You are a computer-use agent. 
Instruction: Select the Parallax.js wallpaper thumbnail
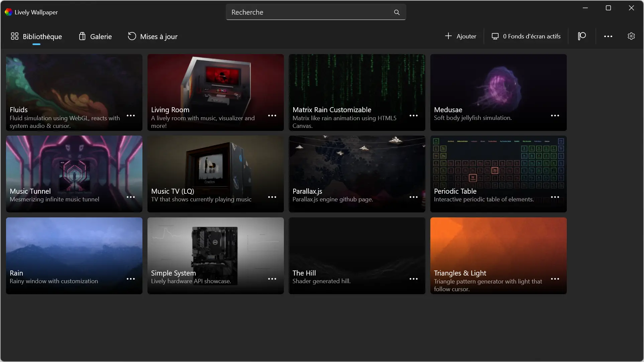pyautogui.click(x=357, y=174)
